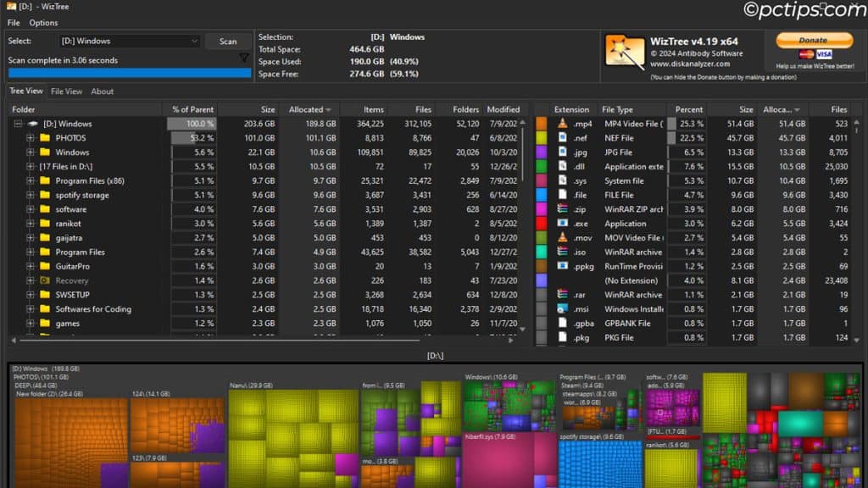Click the .zip WinRAR archive icon
This screenshot has width=868, height=488.
(563, 209)
